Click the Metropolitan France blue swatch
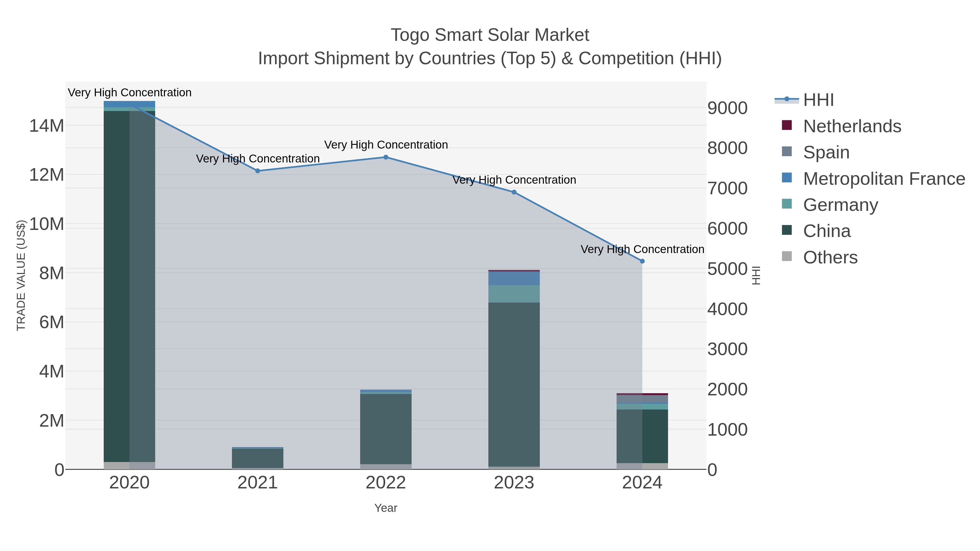This screenshot has height=551, width=980. coord(787,178)
